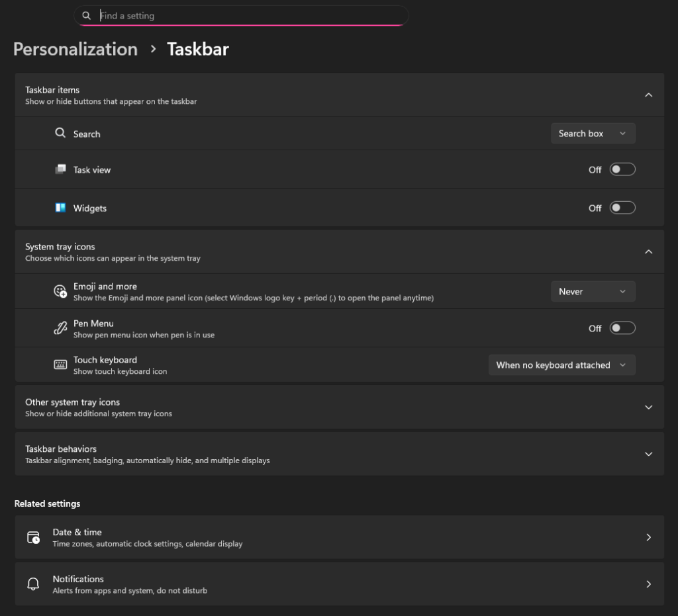Click the Task view icon
678x616 pixels.
click(x=60, y=169)
